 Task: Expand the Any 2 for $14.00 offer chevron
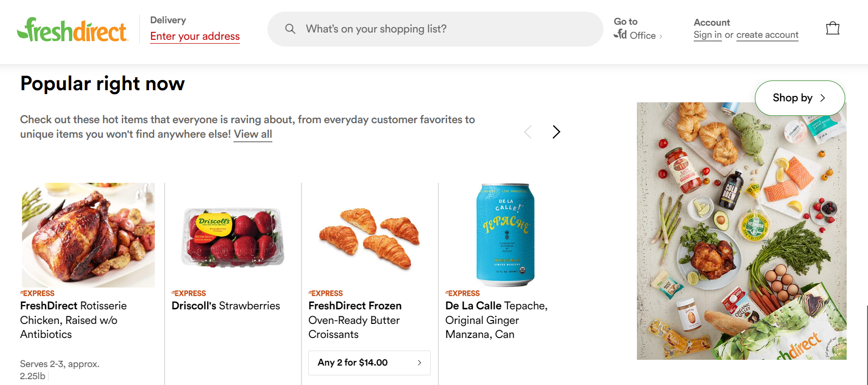pyautogui.click(x=419, y=362)
